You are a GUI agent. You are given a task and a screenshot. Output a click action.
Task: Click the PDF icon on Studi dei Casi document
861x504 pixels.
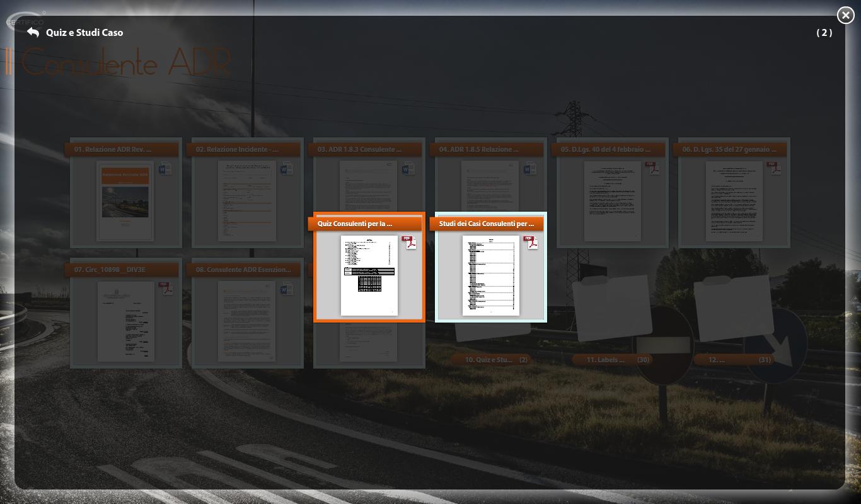pos(531,243)
